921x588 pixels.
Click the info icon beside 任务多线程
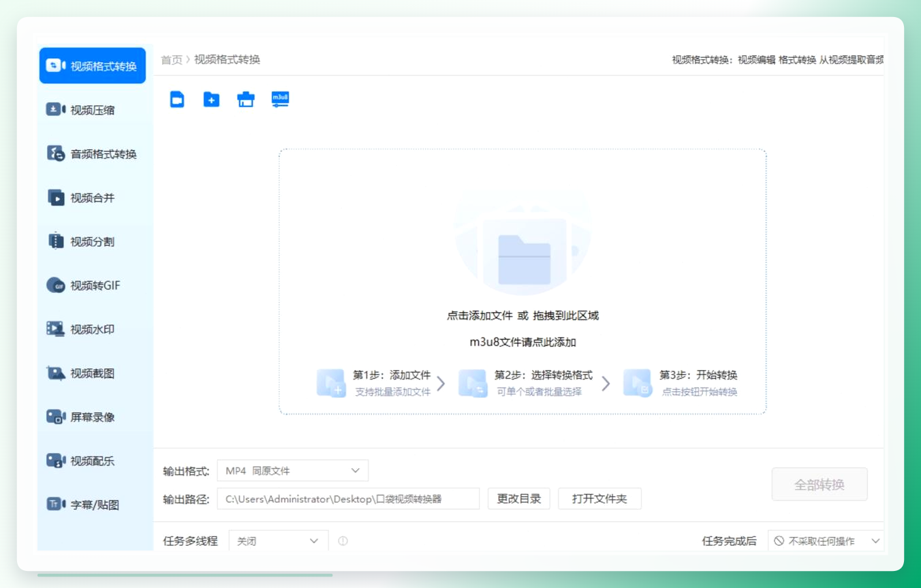coord(343,541)
